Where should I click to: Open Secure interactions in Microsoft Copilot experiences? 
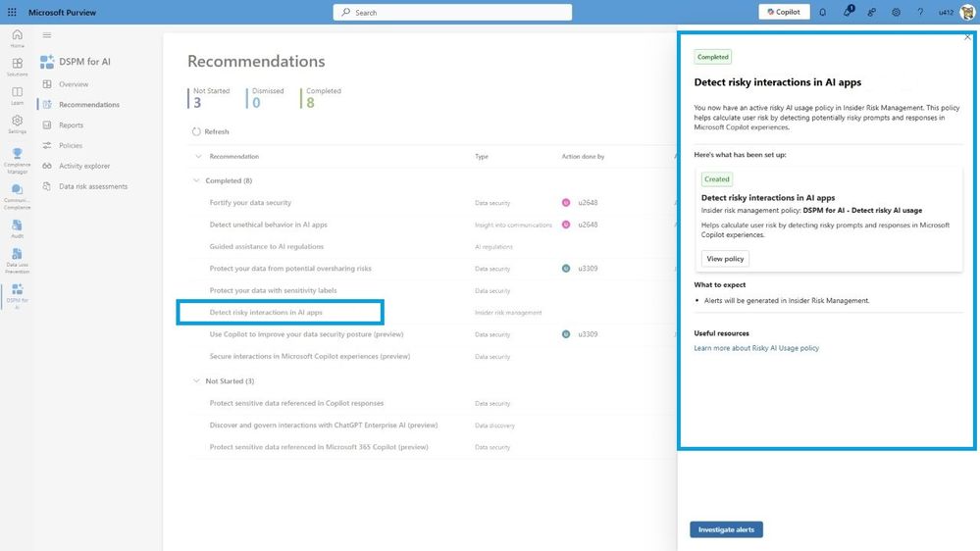(309, 356)
